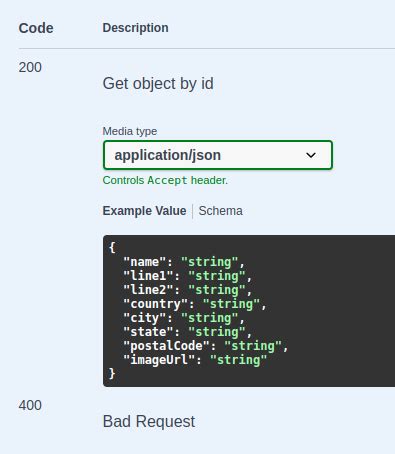Switch to the Schema tab
This screenshot has width=395, height=454.
pyautogui.click(x=220, y=211)
